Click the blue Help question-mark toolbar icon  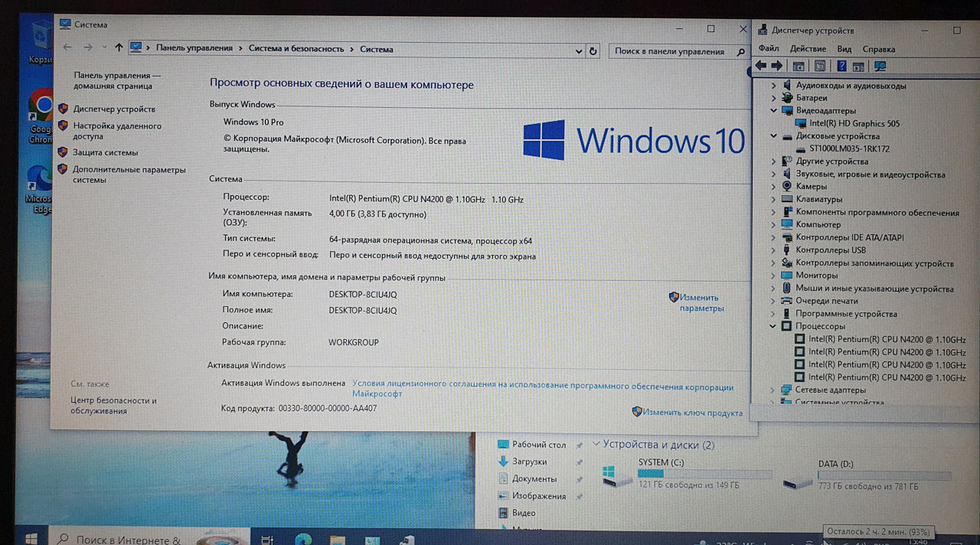pyautogui.click(x=842, y=67)
